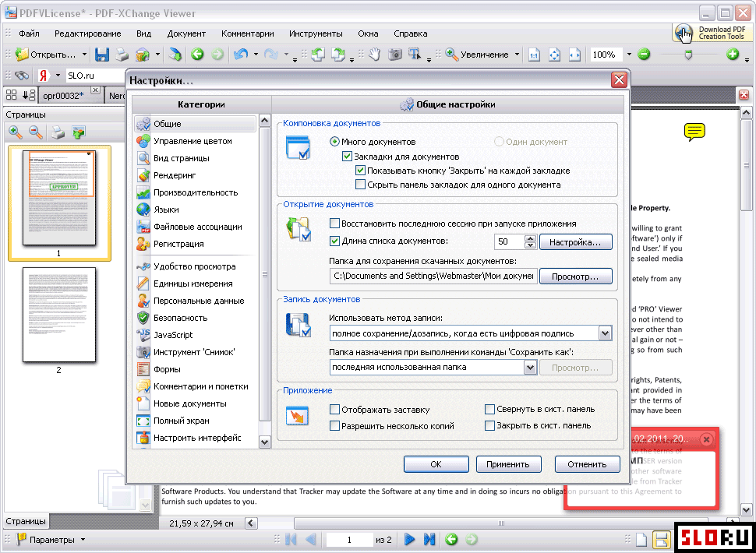
Task: Click the page number input field
Action: tap(350, 540)
